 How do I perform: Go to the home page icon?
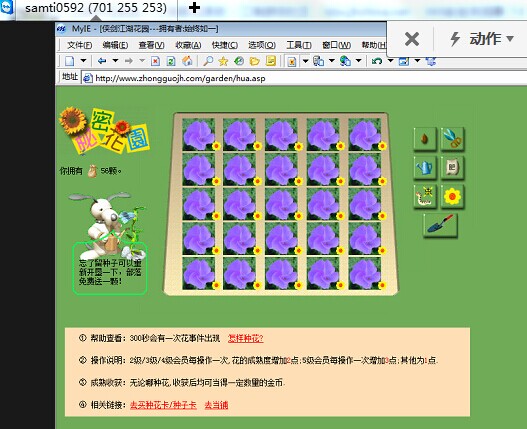pos(187,61)
